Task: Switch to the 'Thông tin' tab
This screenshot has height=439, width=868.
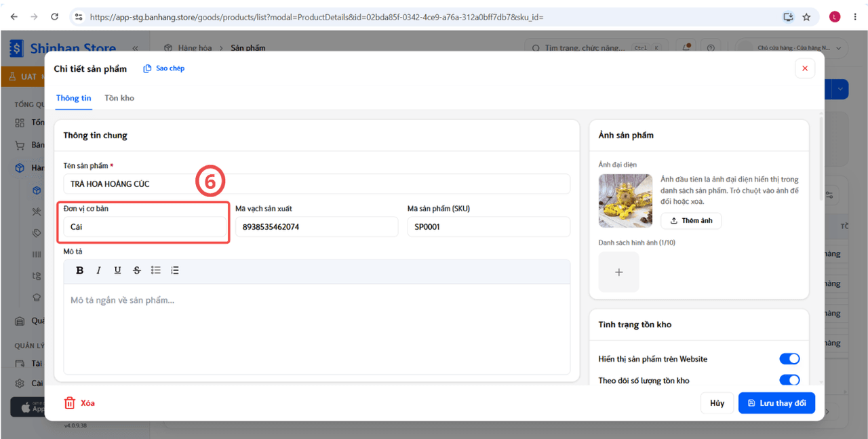Action: (x=73, y=98)
